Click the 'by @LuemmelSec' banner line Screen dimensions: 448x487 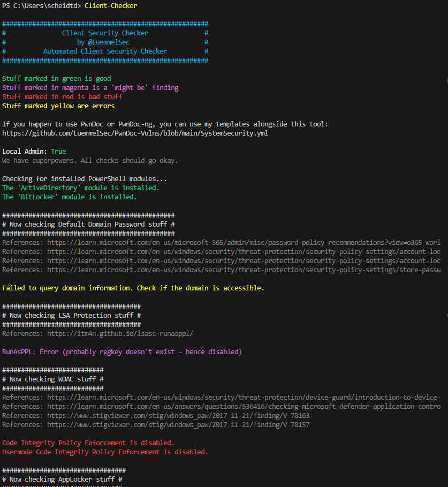(103, 42)
